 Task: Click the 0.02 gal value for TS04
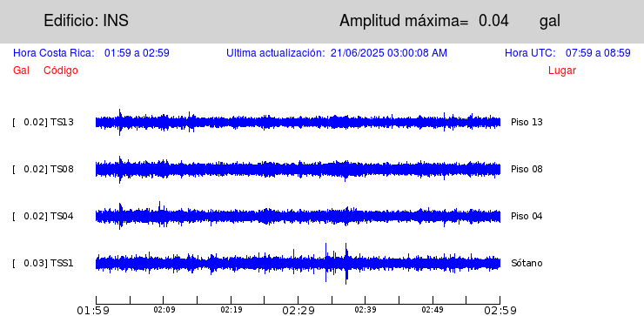[32, 216]
